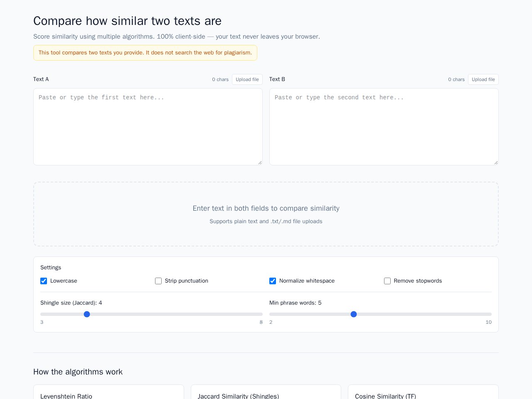532x399 pixels.
Task: Click the Text A '0 chars' counter
Action: (220, 79)
